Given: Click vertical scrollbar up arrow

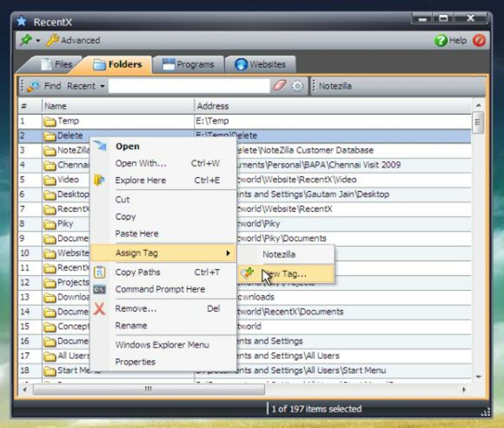Looking at the screenshot, I should (x=478, y=105).
